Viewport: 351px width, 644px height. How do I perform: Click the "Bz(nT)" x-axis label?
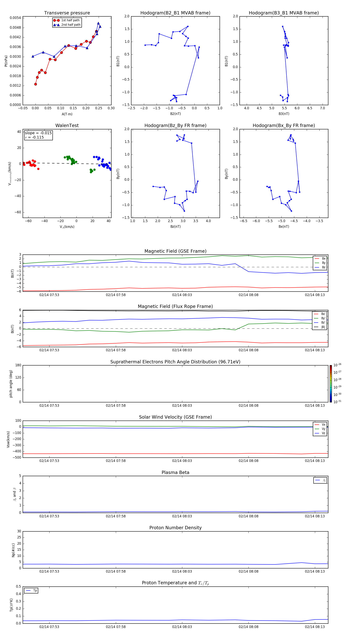(x=175, y=227)
